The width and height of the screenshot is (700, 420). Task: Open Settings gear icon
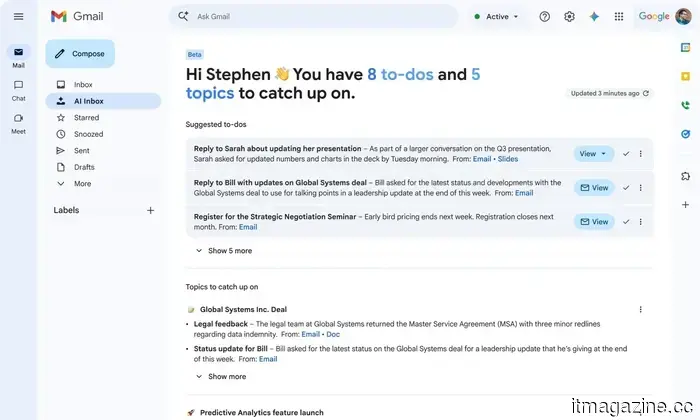click(x=569, y=17)
